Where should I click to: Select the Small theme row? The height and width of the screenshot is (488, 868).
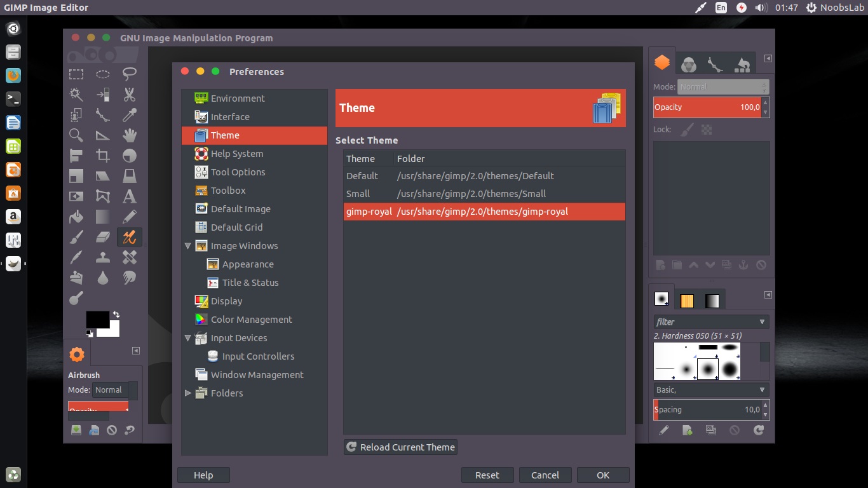[484, 194]
